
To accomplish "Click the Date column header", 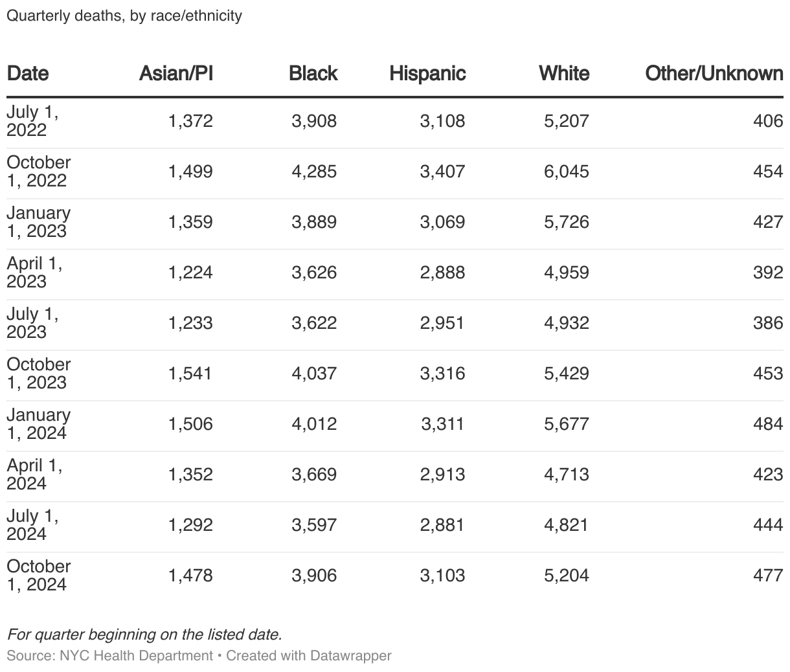I will click(x=28, y=73).
